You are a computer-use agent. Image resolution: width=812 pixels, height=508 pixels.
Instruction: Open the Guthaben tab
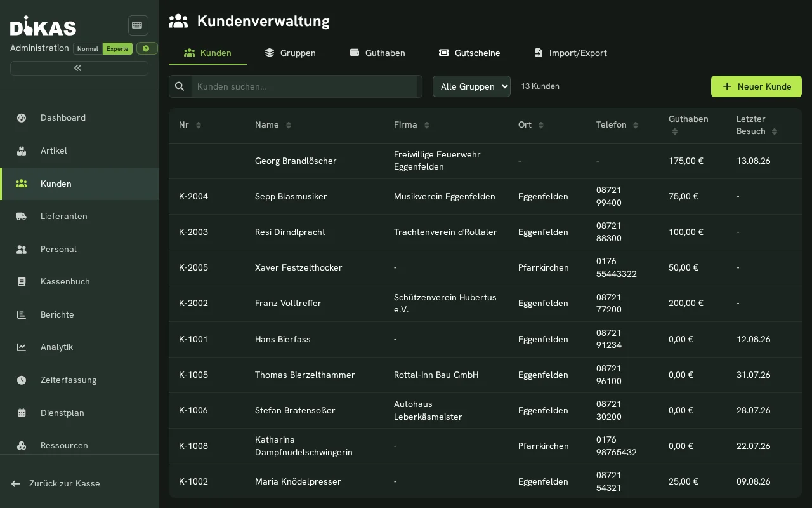click(x=377, y=53)
